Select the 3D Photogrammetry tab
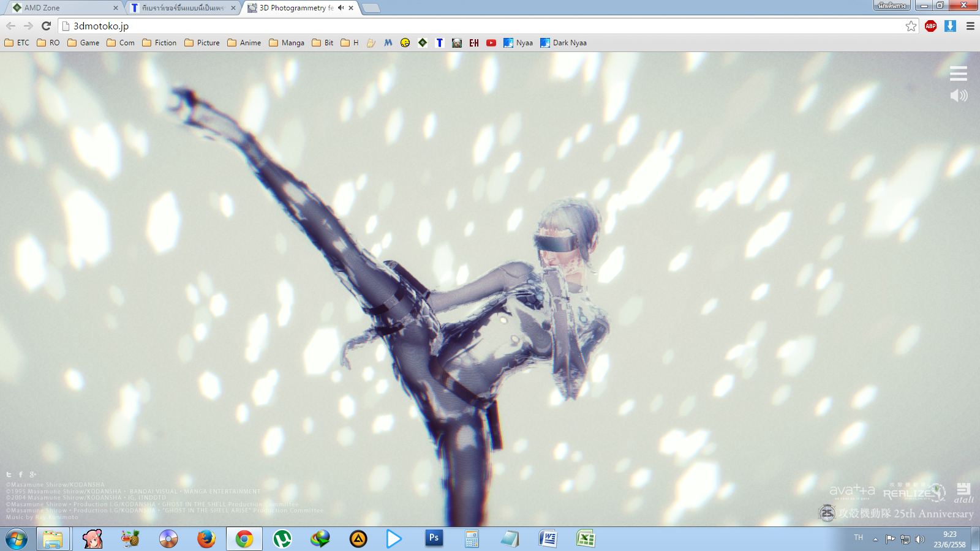The width and height of the screenshot is (980, 551). pos(301,8)
